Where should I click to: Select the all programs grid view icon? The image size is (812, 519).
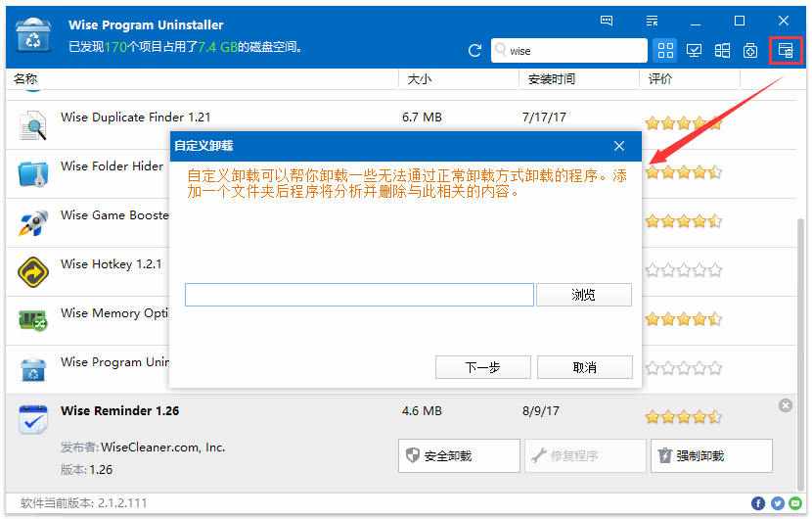point(665,51)
